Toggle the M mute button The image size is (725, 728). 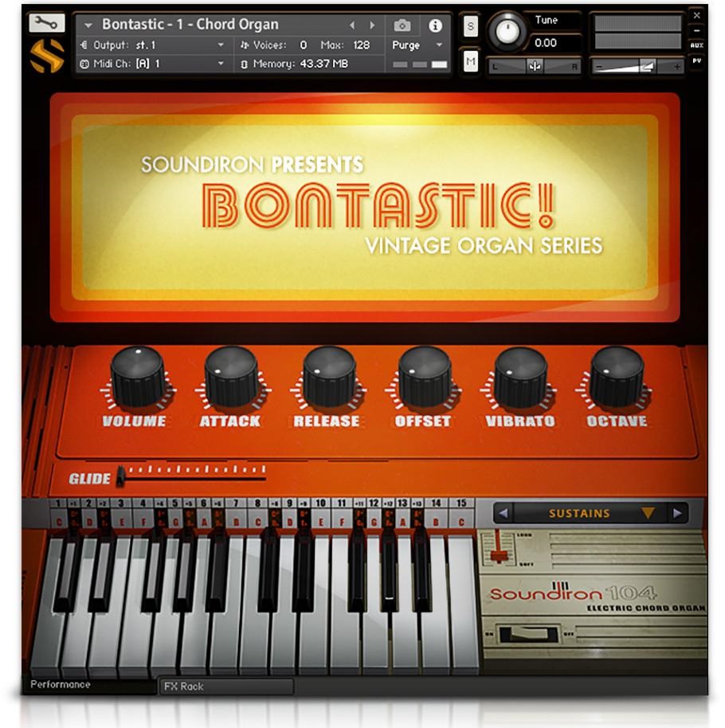click(x=471, y=61)
